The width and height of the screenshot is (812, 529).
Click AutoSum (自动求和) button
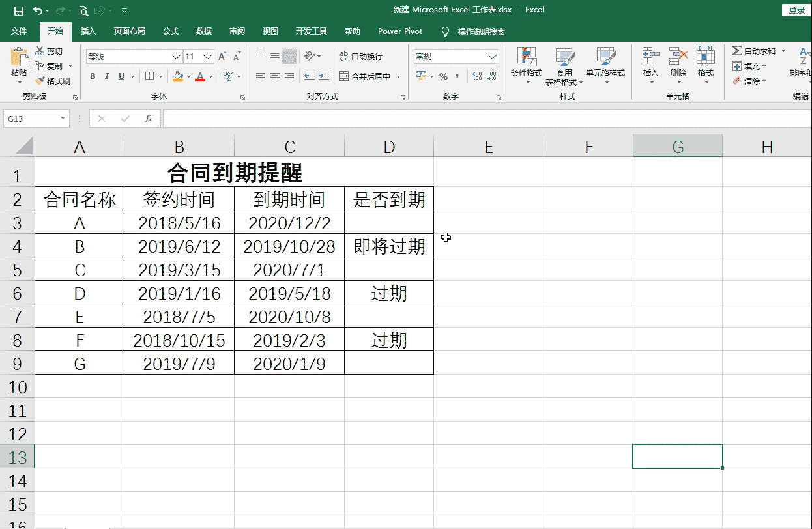754,51
